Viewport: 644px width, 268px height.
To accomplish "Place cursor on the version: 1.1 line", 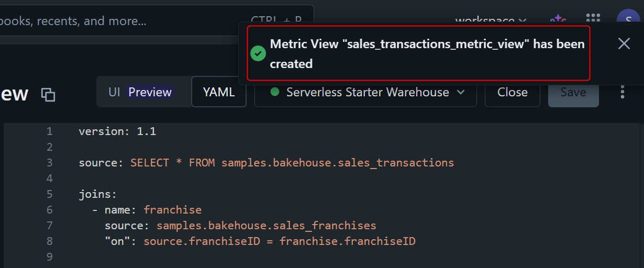I will click(x=117, y=131).
